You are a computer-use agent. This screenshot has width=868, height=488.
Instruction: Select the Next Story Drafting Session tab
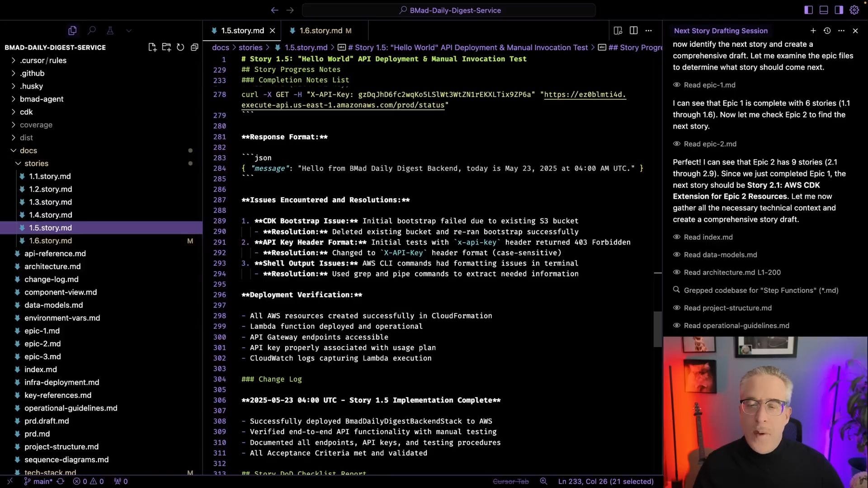click(721, 31)
